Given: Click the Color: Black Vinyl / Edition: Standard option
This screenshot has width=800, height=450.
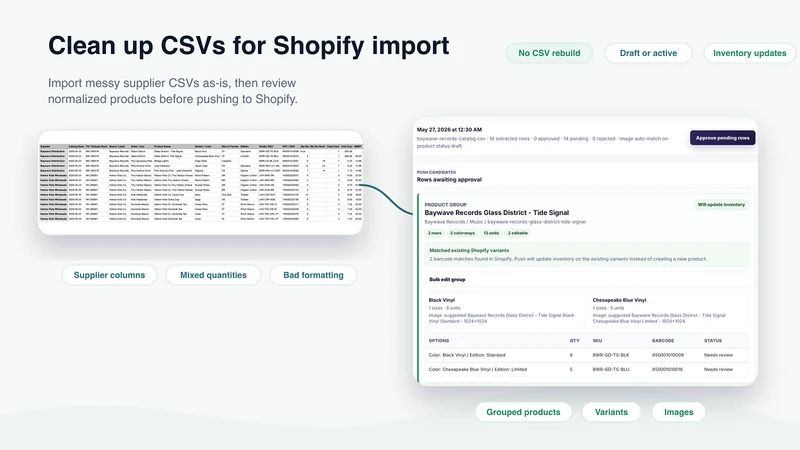Looking at the screenshot, I should [x=467, y=355].
